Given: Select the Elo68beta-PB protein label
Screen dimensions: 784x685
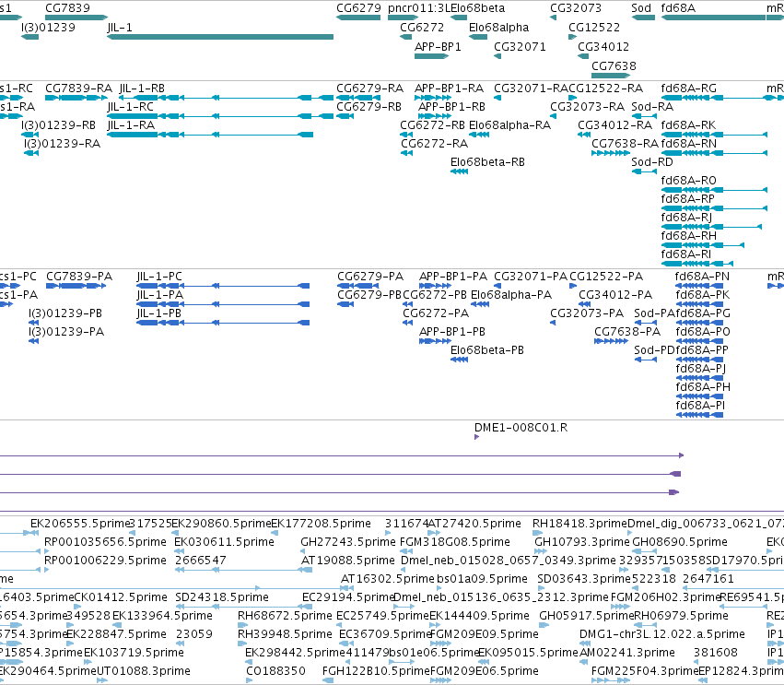Looking at the screenshot, I should pyautogui.click(x=487, y=350).
